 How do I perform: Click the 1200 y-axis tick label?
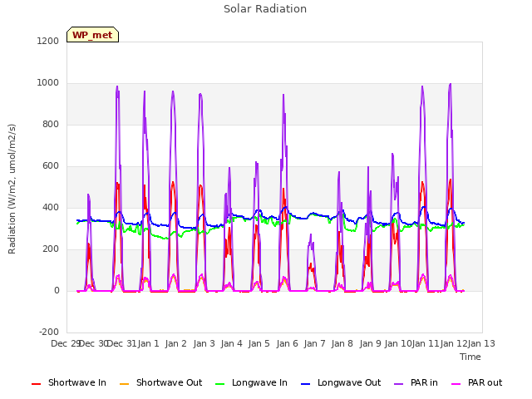pyautogui.click(x=48, y=41)
